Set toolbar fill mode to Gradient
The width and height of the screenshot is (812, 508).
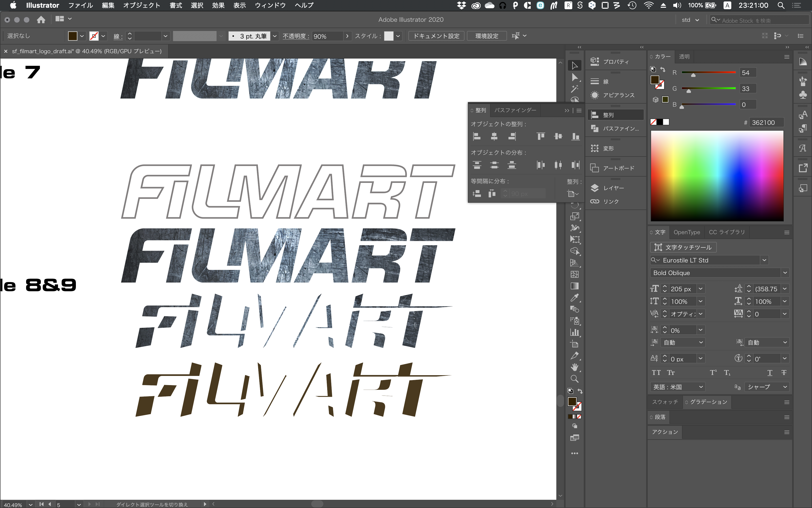[x=574, y=417]
